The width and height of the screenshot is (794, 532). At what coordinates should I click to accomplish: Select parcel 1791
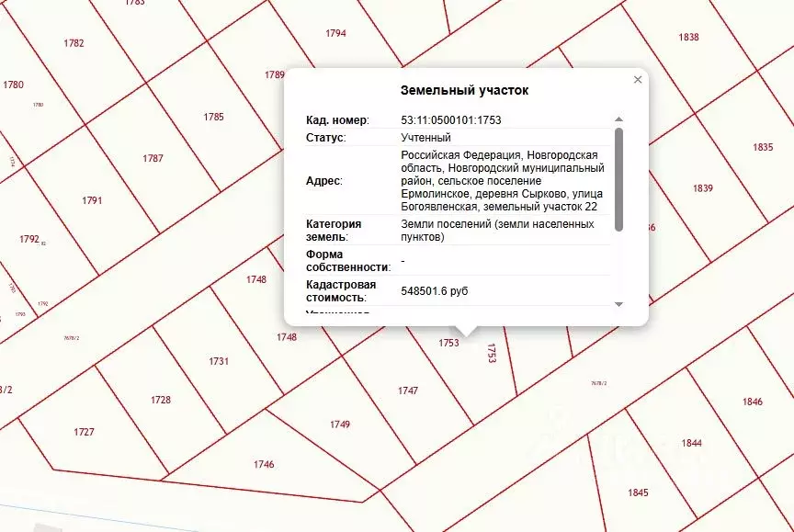pos(92,200)
